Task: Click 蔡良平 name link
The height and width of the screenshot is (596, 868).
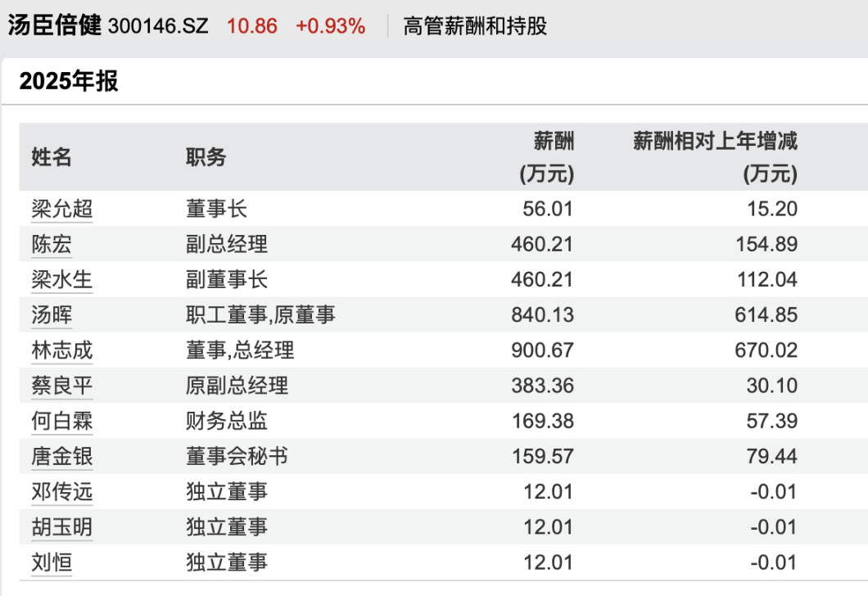Action: (62, 386)
